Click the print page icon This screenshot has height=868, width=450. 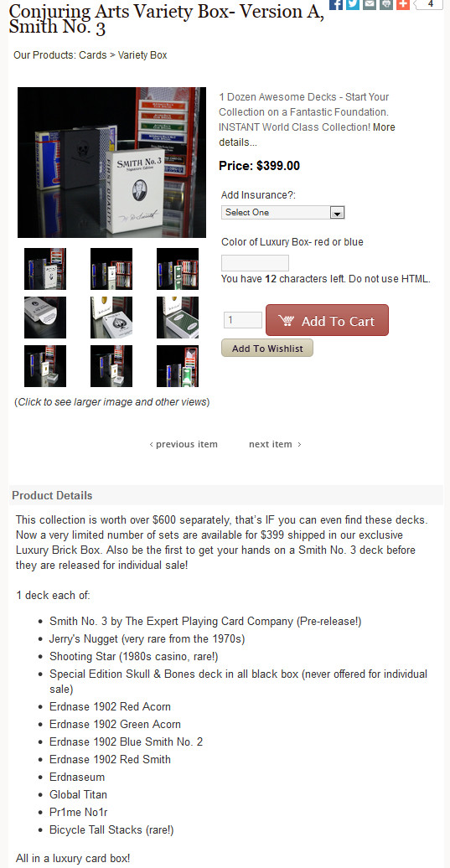tap(385, 4)
